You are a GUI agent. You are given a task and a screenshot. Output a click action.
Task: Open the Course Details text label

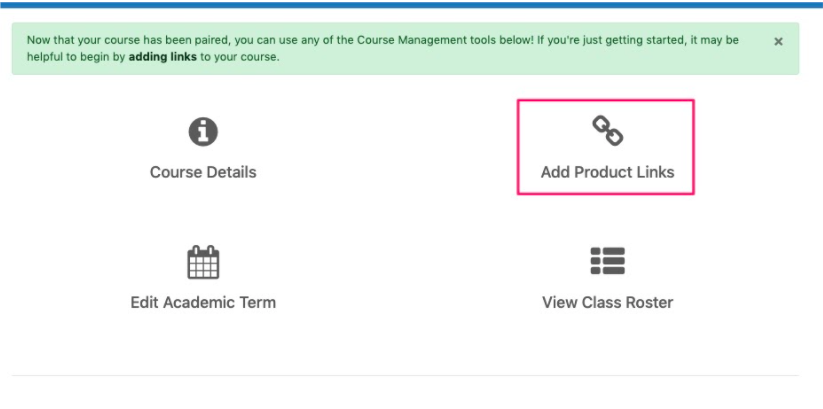[x=203, y=172]
